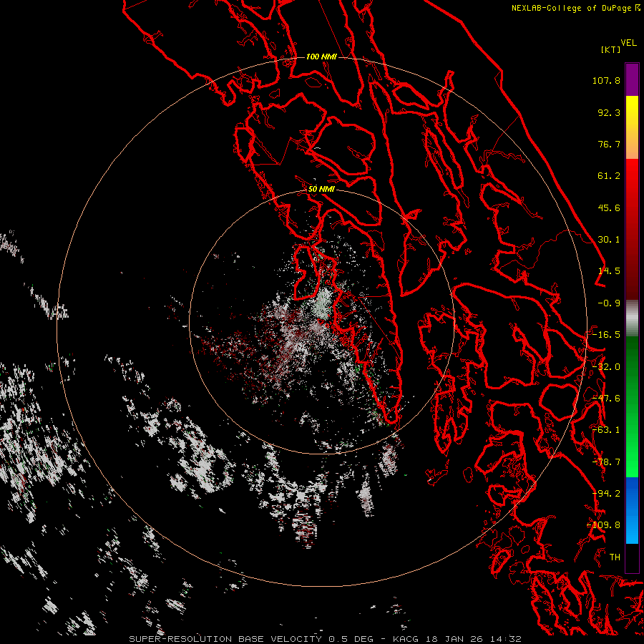This screenshot has width=644, height=644.
Task: Click the -63.1 velocity scale value
Action: [x=606, y=430]
